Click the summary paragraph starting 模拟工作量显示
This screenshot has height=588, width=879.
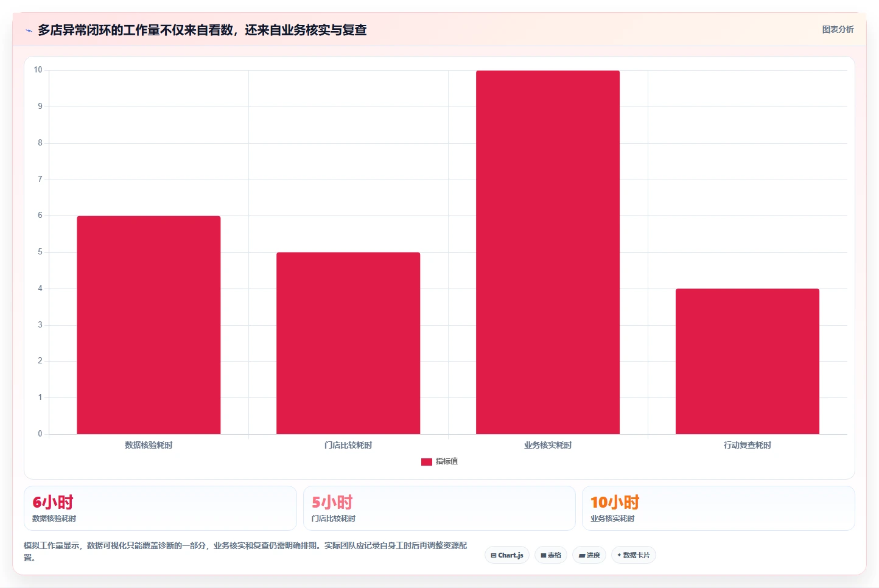point(245,551)
